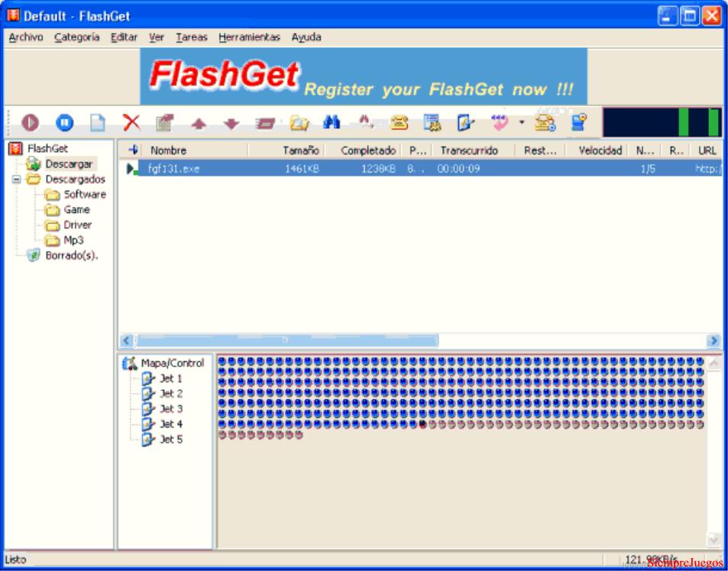Select the Mp3 folder
728x571 pixels.
point(73,240)
